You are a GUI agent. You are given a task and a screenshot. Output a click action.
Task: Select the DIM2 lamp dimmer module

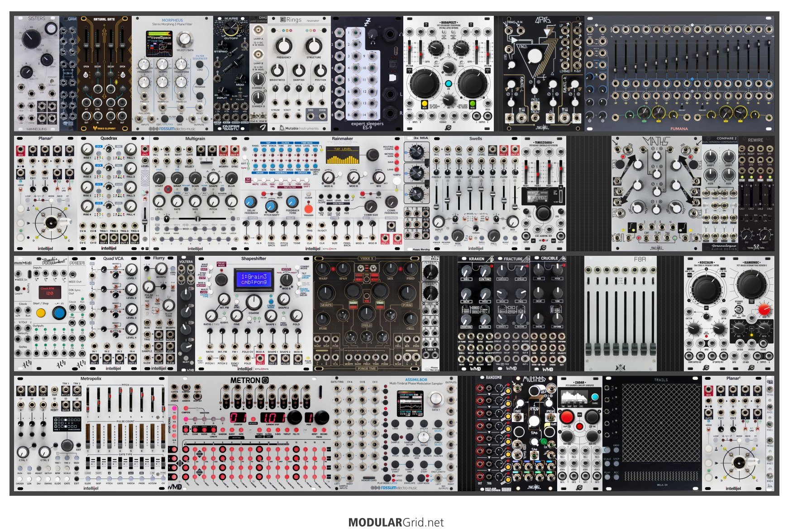coord(258,73)
